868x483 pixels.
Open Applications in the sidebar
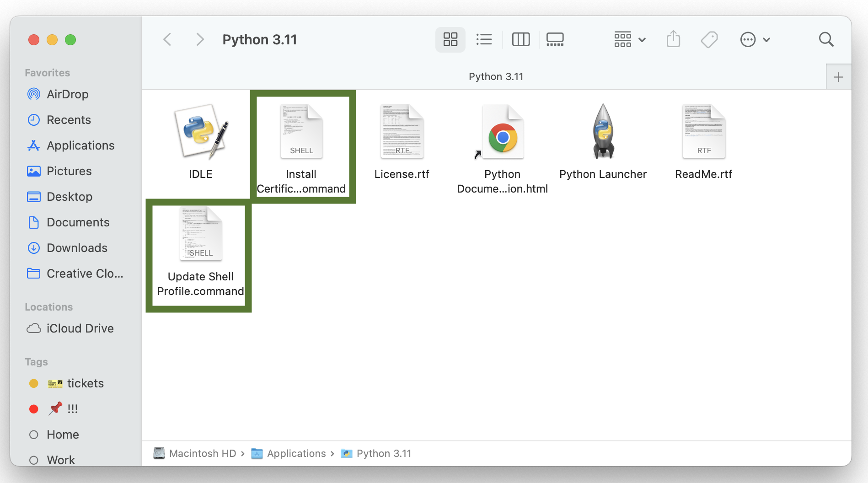(x=80, y=145)
